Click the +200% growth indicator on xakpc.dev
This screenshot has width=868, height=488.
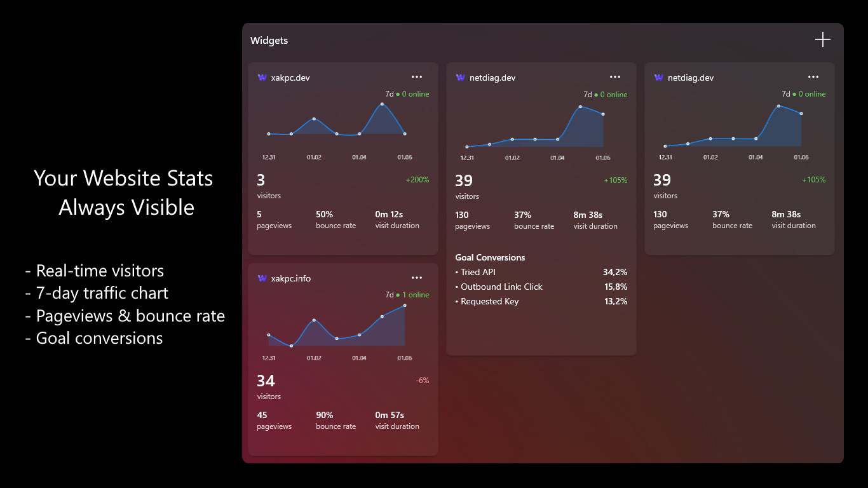click(x=417, y=180)
